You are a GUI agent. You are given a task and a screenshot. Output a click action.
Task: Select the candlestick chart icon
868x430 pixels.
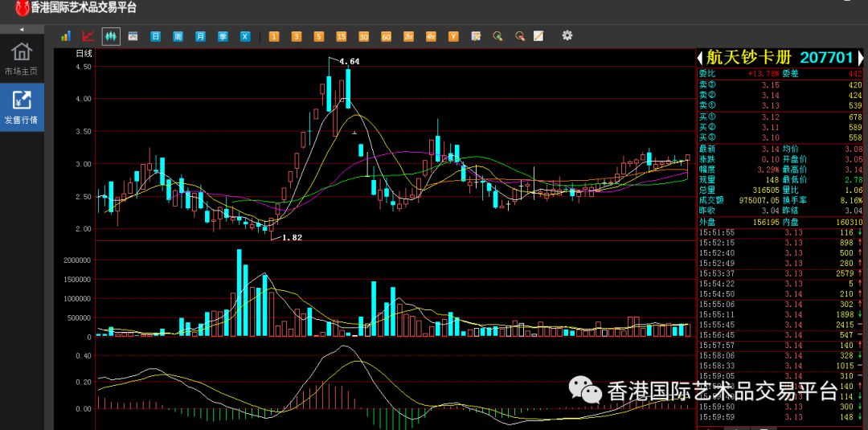click(x=111, y=36)
